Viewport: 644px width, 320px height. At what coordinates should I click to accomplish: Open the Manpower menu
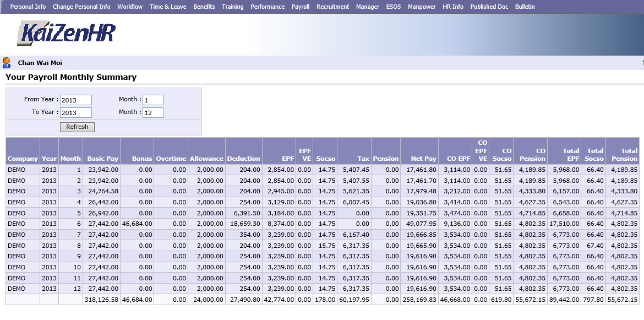[x=422, y=7]
